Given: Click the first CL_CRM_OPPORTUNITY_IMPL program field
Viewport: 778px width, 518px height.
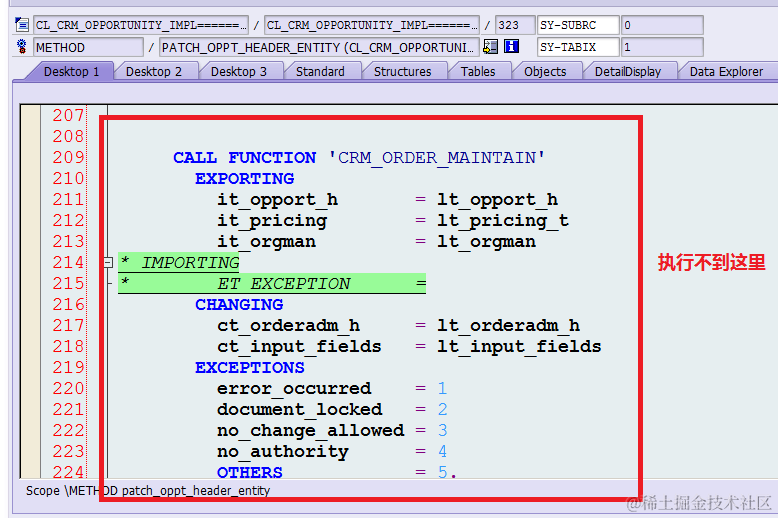Looking at the screenshot, I should pos(141,25).
